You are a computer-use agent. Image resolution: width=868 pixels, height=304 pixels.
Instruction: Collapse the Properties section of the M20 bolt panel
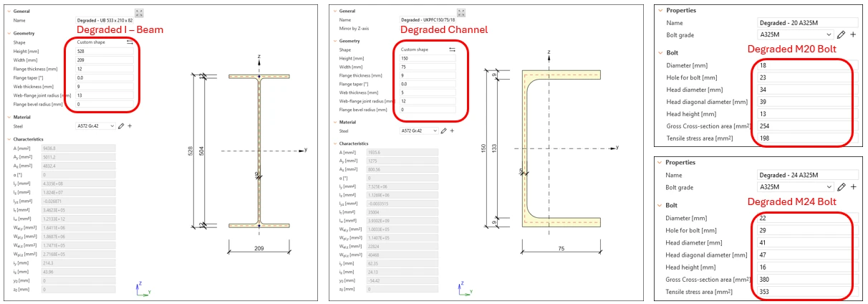(x=660, y=10)
